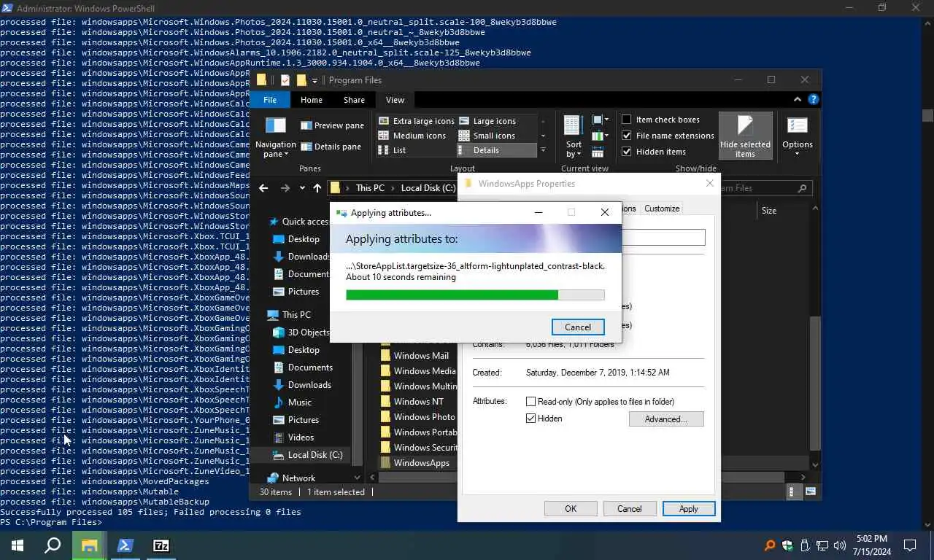Enable Item check boxes

626,120
